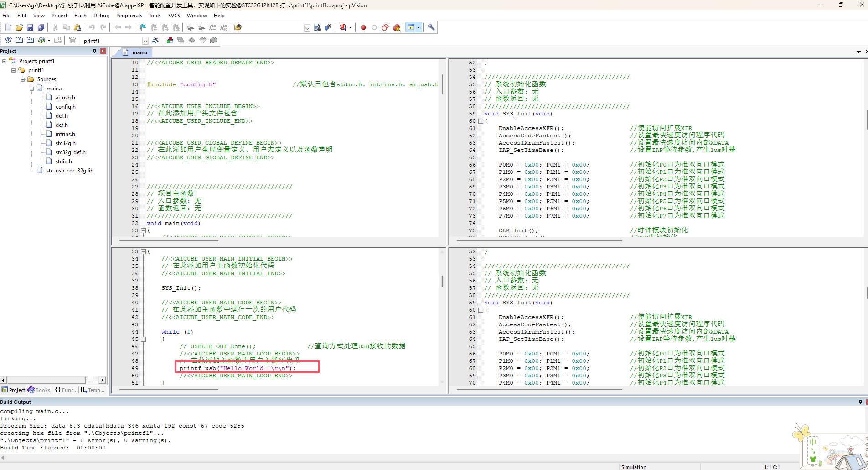This screenshot has width=868, height=470.
Task: Collapse the 'Project: printf1' tree node
Action: pyautogui.click(x=5, y=61)
